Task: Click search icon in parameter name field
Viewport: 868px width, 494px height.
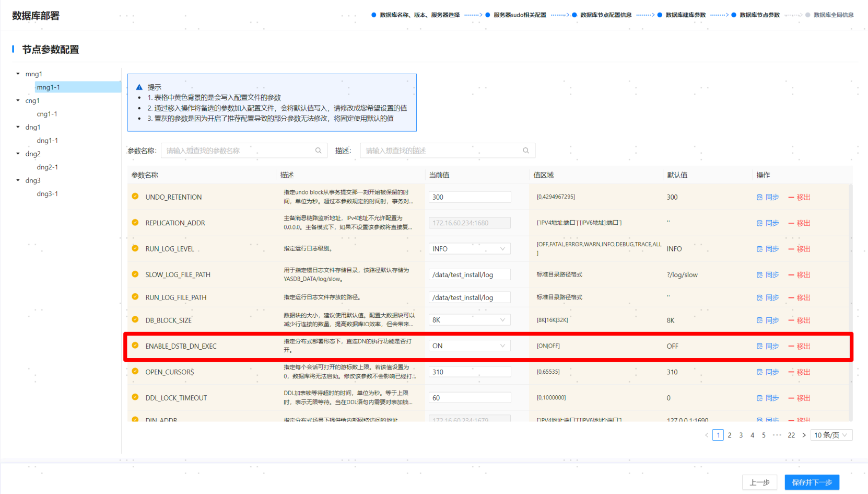Action: (x=318, y=151)
